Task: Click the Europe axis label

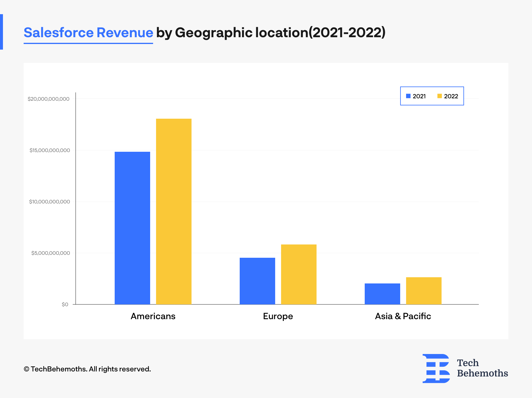Action: (x=278, y=317)
